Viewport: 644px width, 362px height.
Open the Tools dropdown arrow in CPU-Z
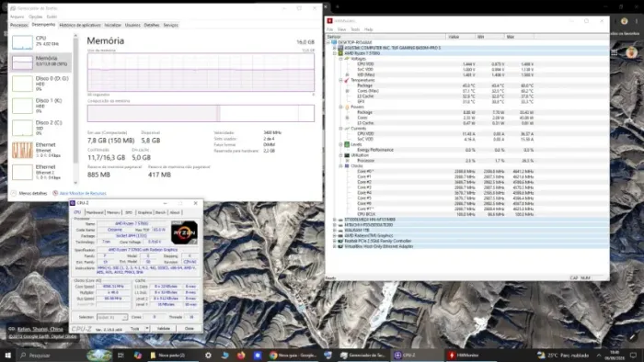(147, 328)
